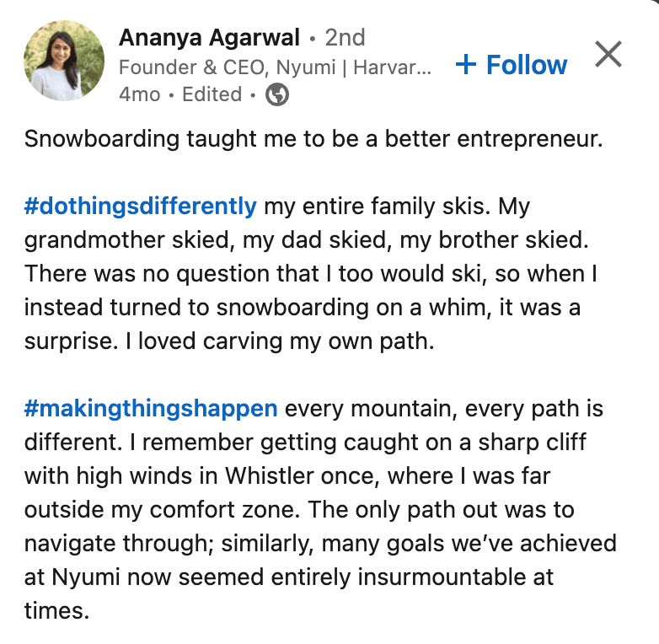
Task: Open the Ananya Agarwal name link
Action: point(210,38)
